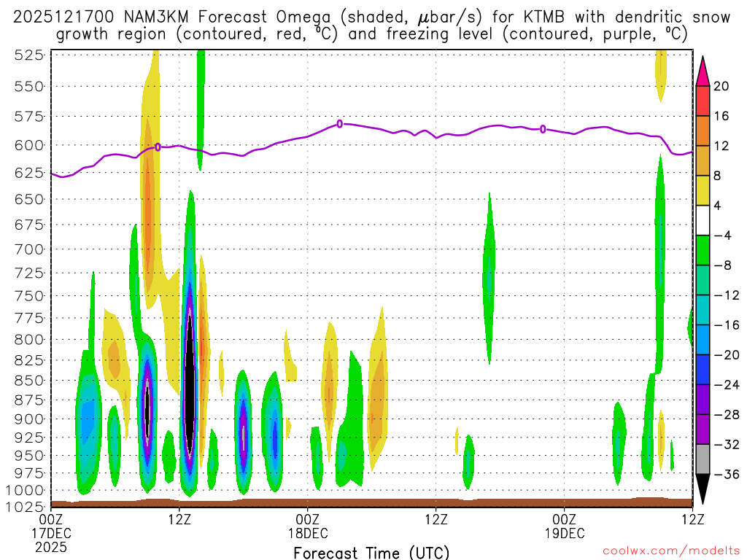Click the purple 0 label near 00Z 18DEC
The width and height of the screenshot is (747, 560).
coord(340,124)
